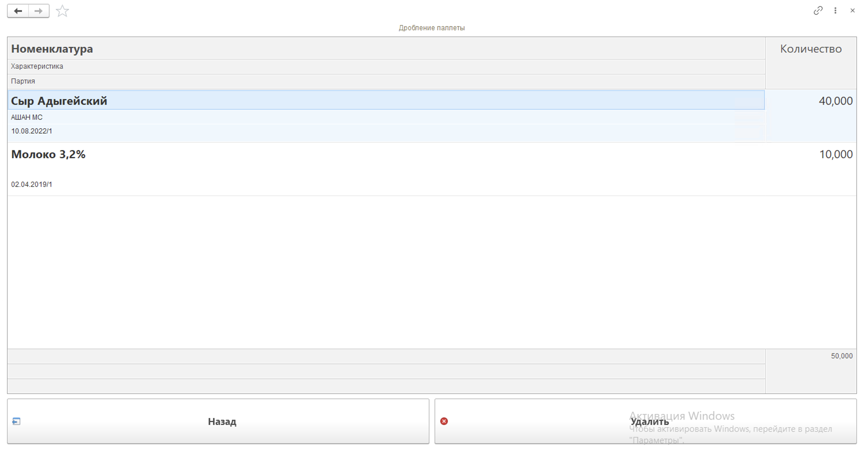Copy link using the chain icon
The height and width of the screenshot is (450, 868).
[x=818, y=10]
